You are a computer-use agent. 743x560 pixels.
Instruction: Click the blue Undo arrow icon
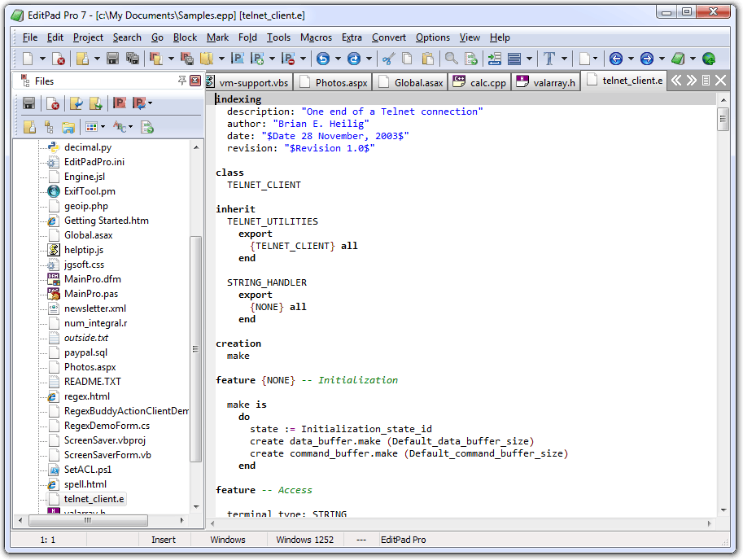(323, 59)
